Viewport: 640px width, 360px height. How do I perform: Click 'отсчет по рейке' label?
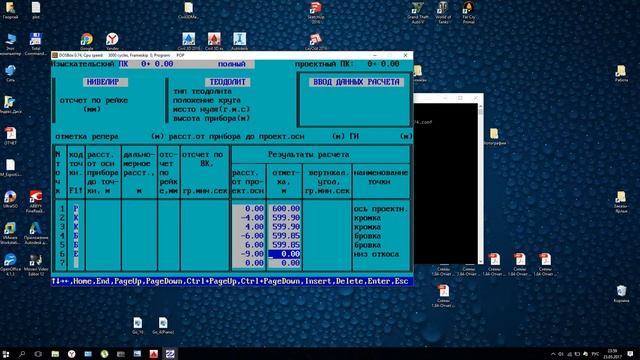coord(93,100)
